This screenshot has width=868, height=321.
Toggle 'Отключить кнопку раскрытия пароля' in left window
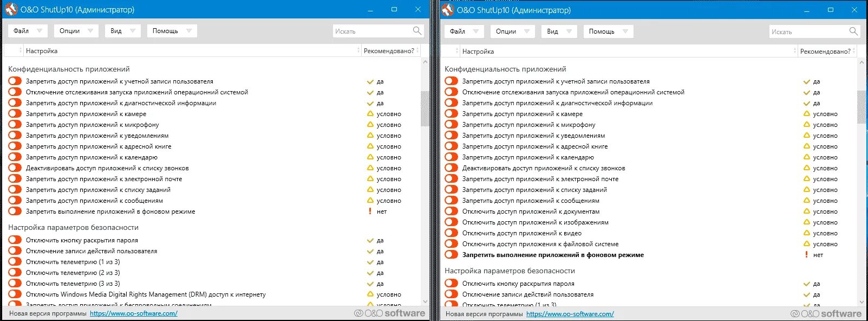tap(15, 240)
